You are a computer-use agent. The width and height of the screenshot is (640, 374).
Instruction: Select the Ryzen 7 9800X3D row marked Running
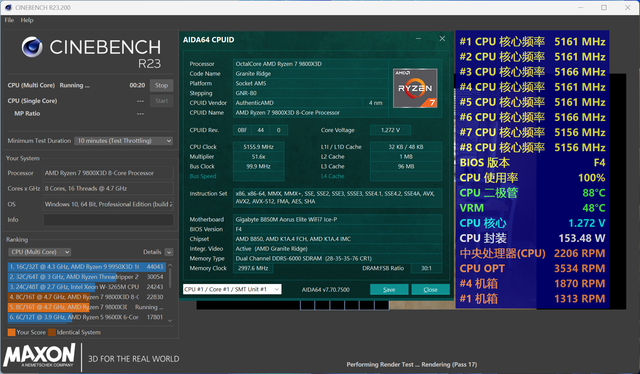tap(87, 307)
